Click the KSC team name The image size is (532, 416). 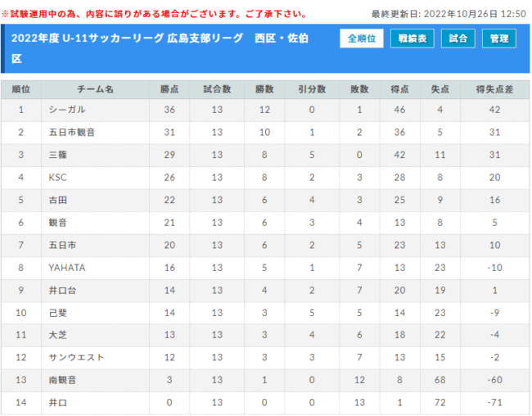57,177
